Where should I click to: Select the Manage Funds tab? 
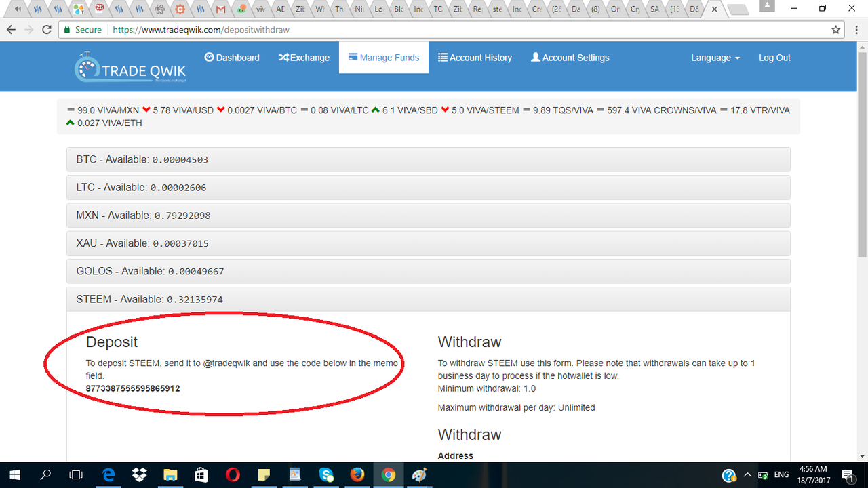tap(384, 58)
